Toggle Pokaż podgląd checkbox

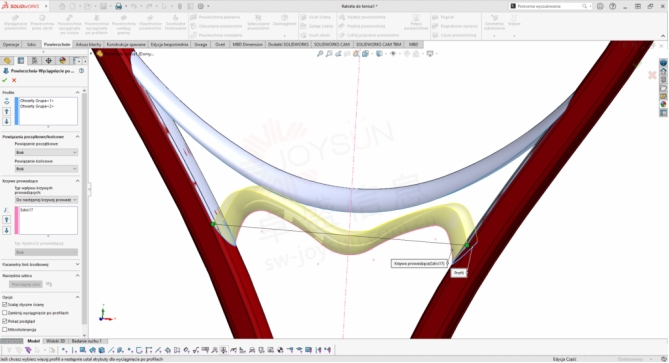pos(5,321)
